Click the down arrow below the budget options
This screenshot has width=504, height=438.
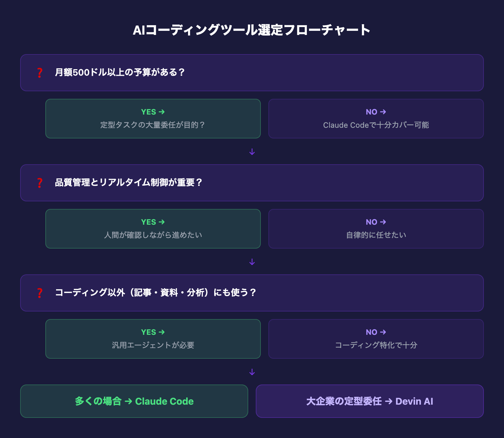click(252, 152)
